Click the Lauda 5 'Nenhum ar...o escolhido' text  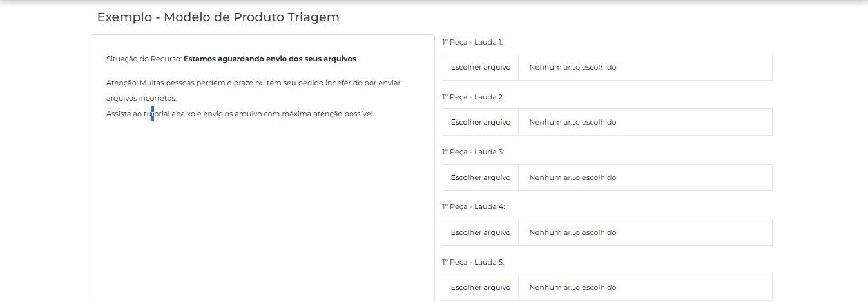click(x=573, y=287)
